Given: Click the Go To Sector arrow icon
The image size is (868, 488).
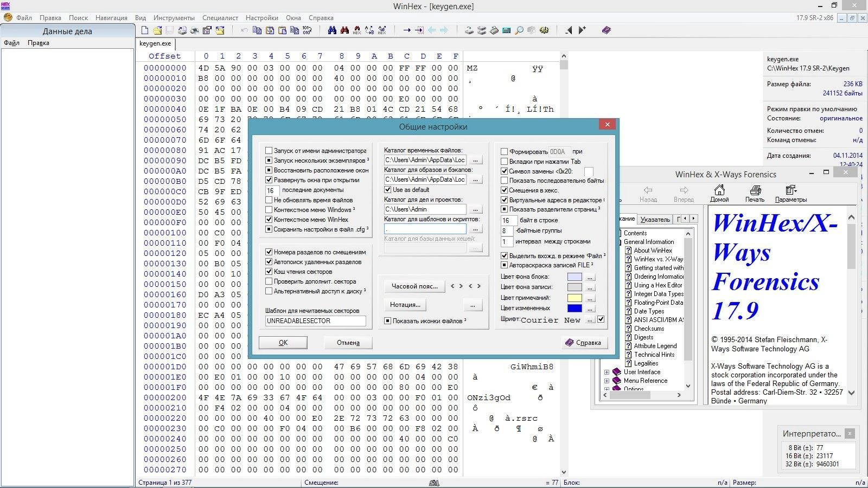Looking at the screenshot, I should [419, 30].
